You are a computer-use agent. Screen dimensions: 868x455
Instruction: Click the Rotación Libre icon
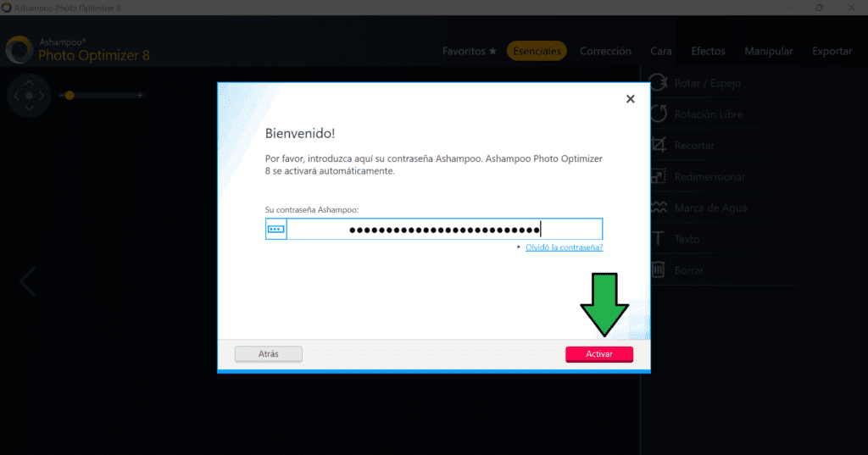(x=658, y=114)
